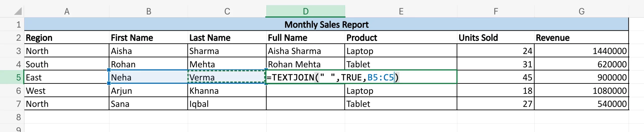Select row 5 header
The width and height of the screenshot is (644, 132).
pos(18,77)
